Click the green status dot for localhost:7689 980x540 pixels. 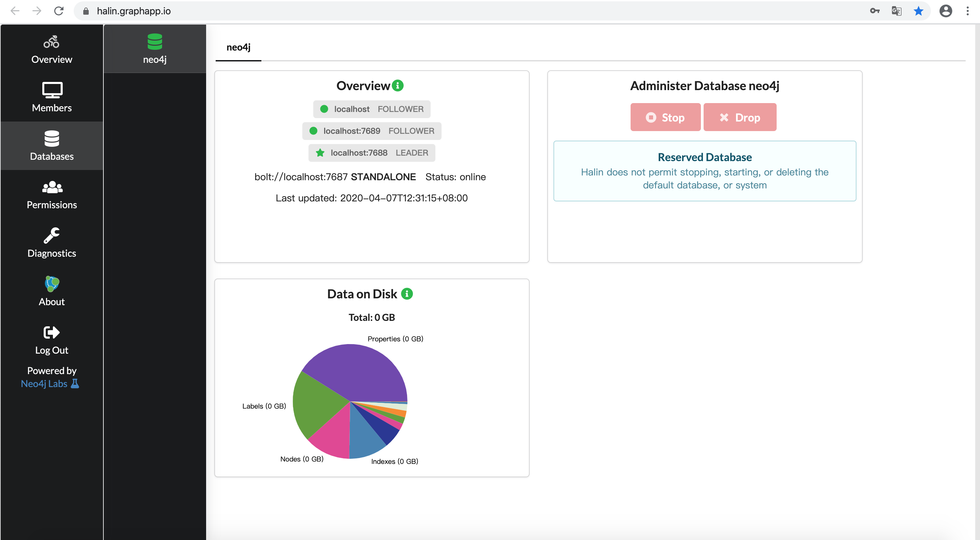(314, 131)
